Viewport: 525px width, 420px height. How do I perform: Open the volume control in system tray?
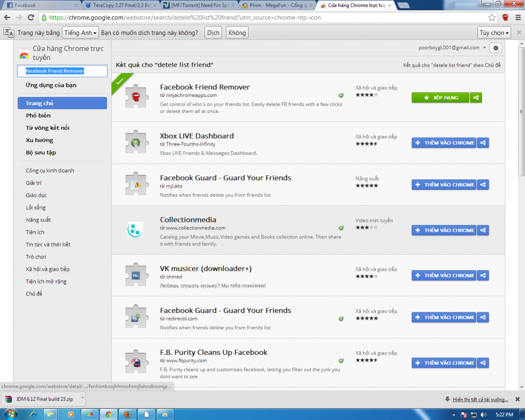[483, 415]
